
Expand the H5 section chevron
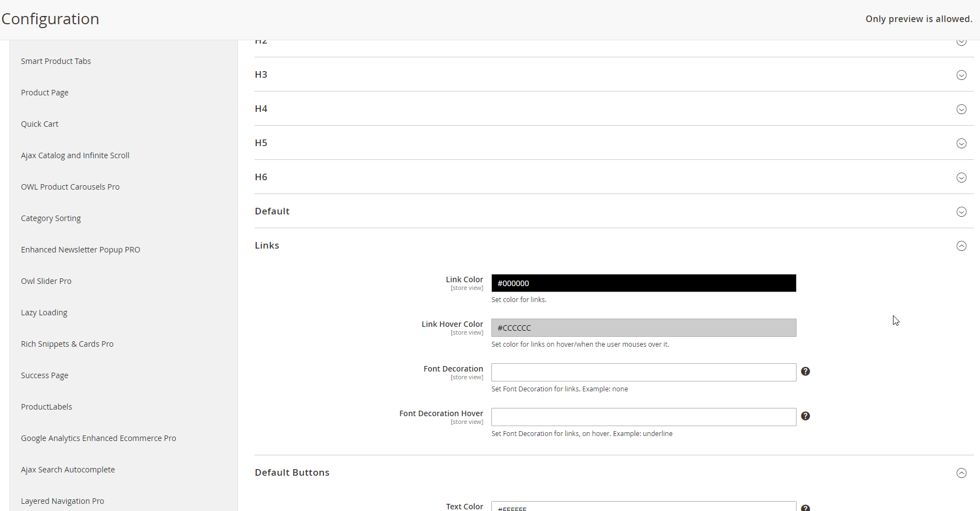(x=961, y=143)
